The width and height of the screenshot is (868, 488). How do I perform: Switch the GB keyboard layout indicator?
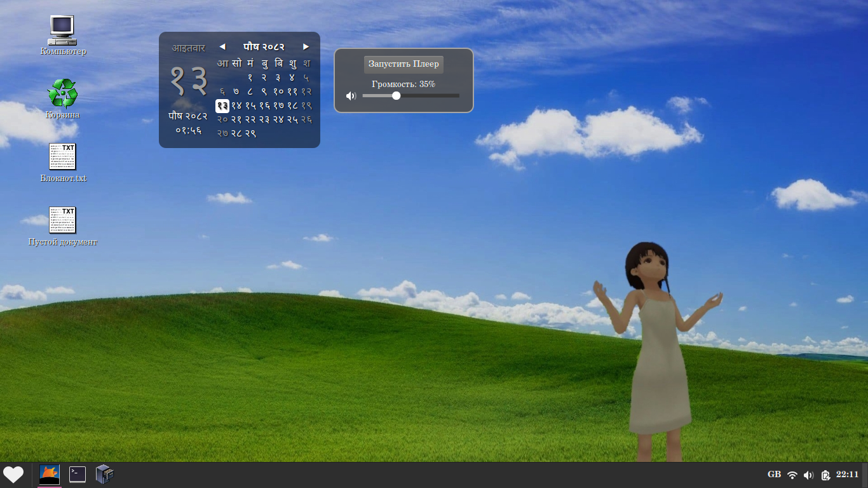pos(775,475)
